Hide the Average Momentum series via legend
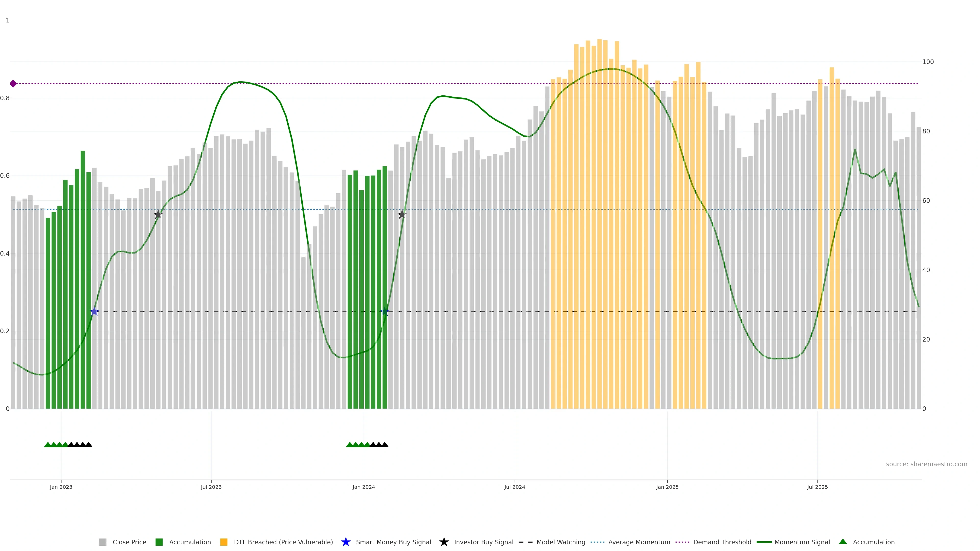The image size is (980, 551). pos(639,542)
